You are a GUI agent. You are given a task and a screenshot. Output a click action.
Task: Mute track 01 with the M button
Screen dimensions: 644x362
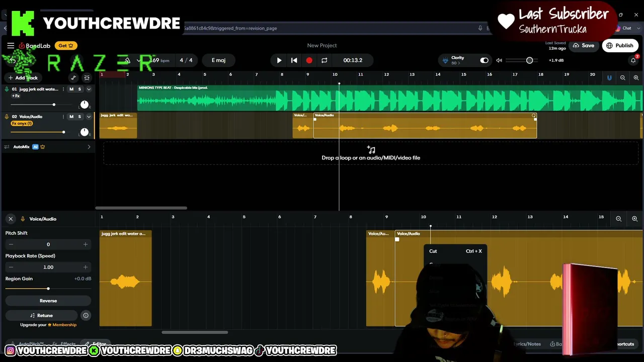point(71,89)
